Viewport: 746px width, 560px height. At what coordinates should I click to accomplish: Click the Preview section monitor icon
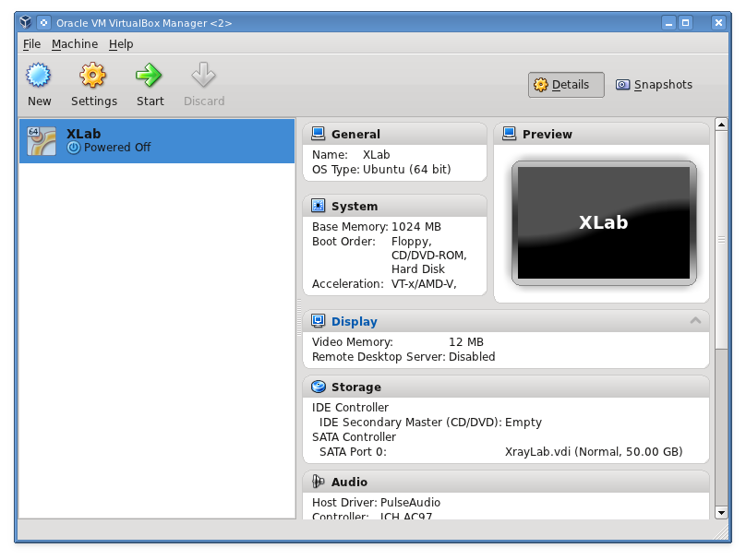click(509, 134)
